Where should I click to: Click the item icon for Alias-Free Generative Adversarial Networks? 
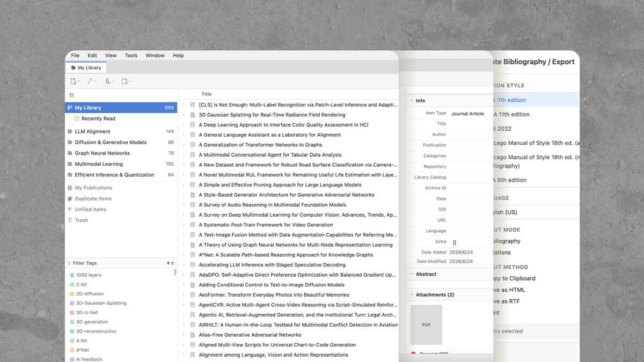(x=193, y=335)
